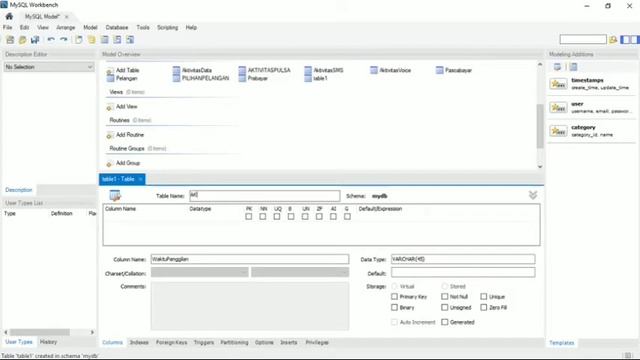Open the Database menu
640x360 pixels.
point(117,27)
